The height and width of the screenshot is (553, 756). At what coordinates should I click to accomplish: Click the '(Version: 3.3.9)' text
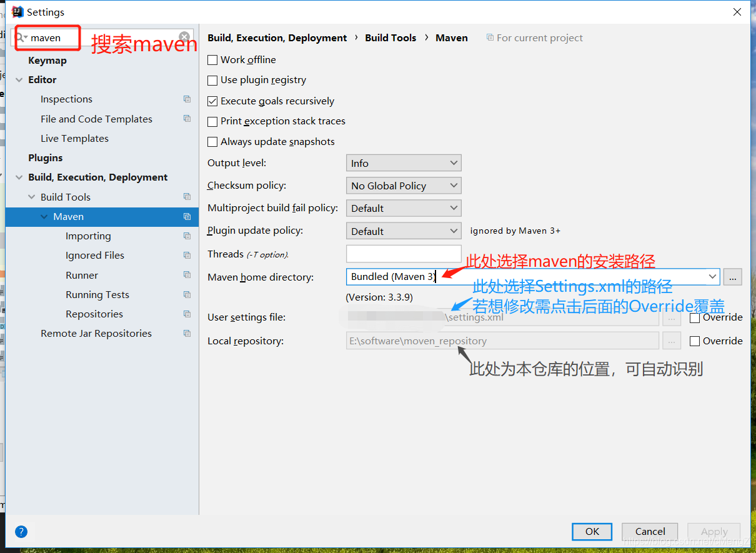click(379, 297)
